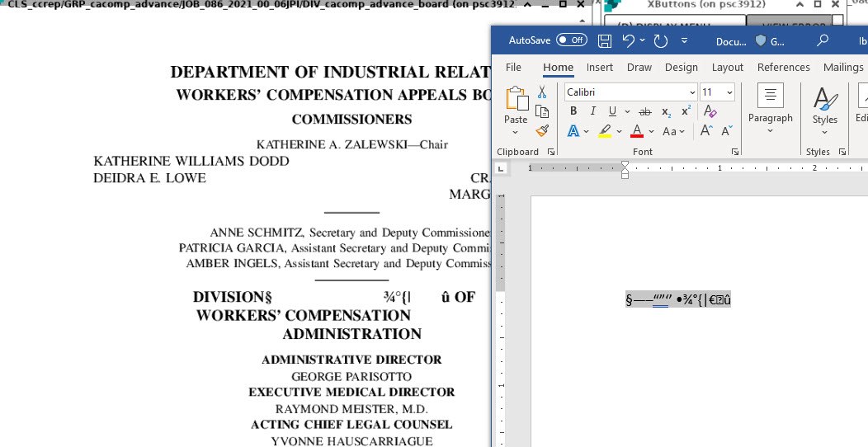Toggle Superscript formatting
Image resolution: width=868 pixels, height=447 pixels.
pyautogui.click(x=686, y=111)
